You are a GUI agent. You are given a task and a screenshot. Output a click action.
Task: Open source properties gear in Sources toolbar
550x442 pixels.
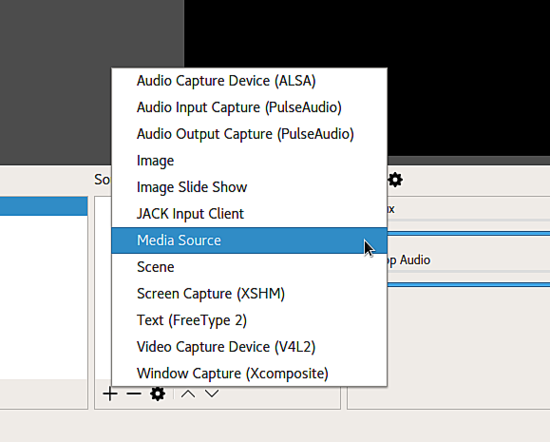[x=157, y=394]
